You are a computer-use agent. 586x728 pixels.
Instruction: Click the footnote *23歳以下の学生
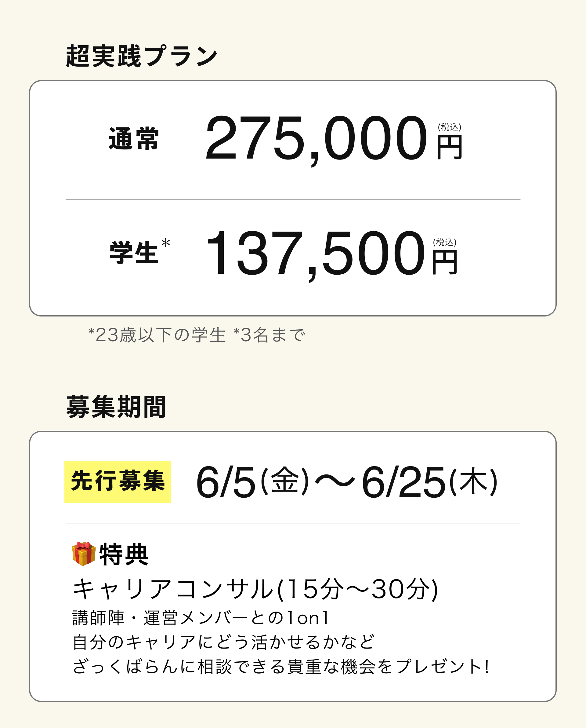(157, 335)
